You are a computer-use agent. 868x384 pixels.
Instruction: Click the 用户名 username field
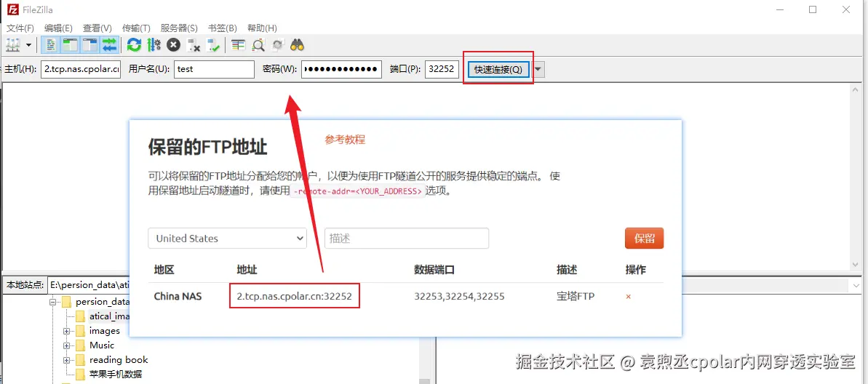[214, 69]
